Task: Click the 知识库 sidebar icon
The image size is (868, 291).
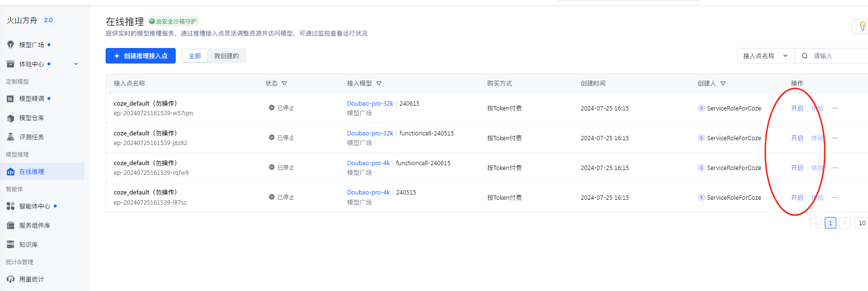Action: click(x=11, y=244)
